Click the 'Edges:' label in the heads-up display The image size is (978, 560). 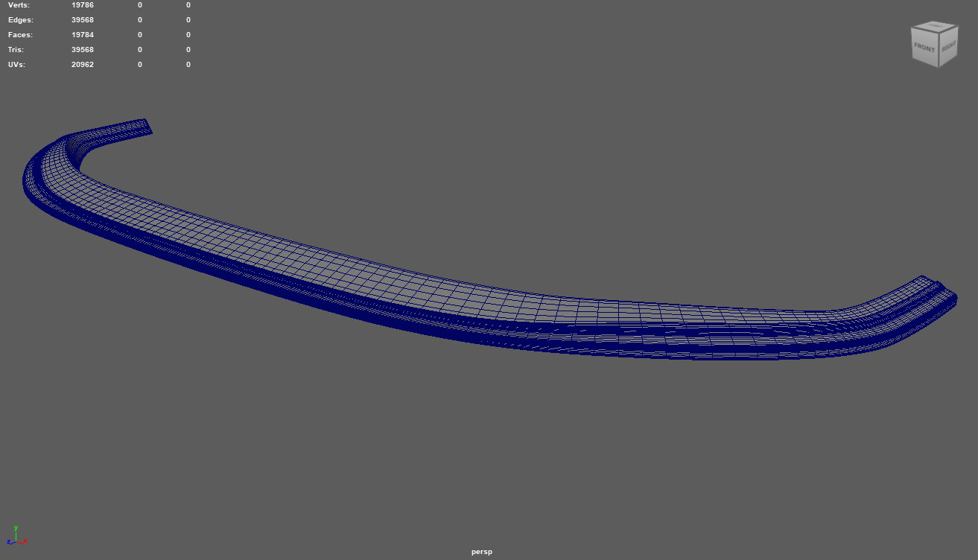click(21, 20)
